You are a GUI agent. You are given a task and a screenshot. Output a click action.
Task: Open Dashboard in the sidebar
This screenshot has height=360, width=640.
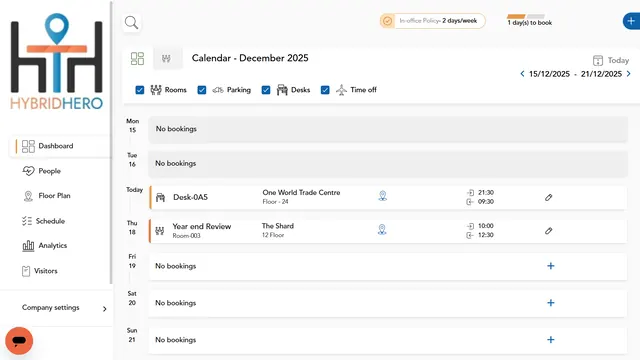point(60,146)
